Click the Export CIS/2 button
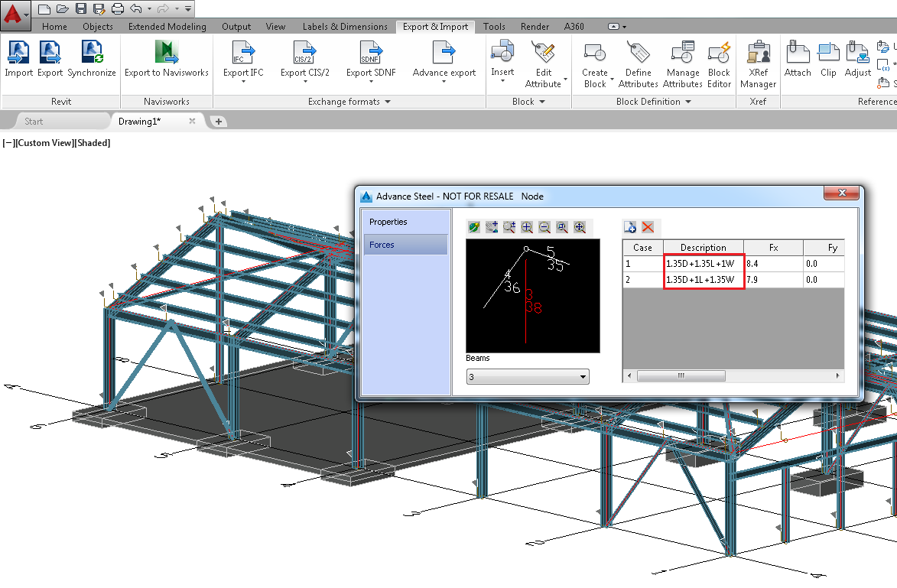This screenshot has width=897, height=588. [x=305, y=60]
